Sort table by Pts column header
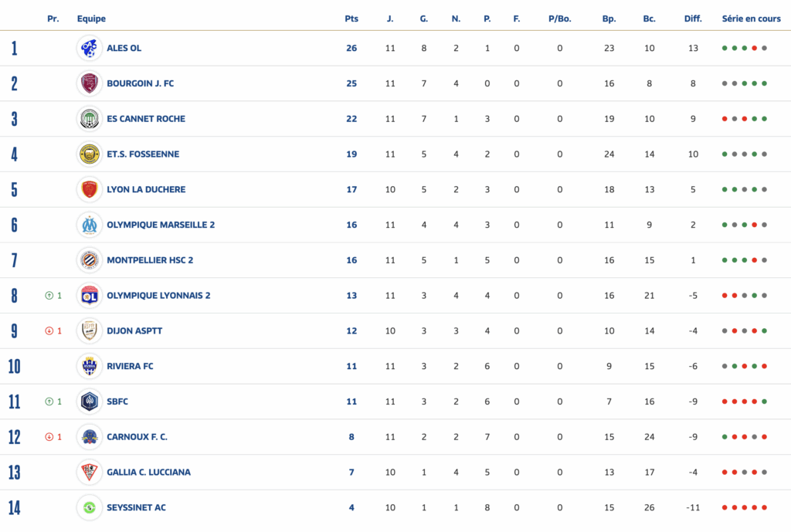Screen dimensions: 791x532 tap(351, 19)
